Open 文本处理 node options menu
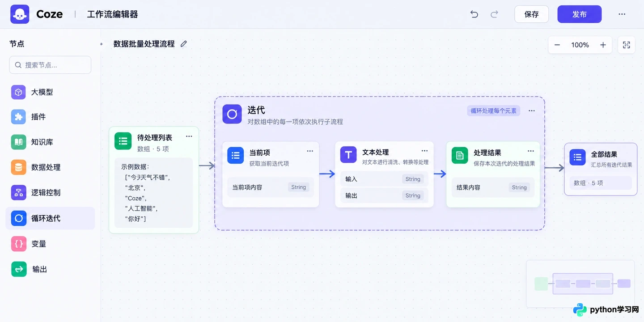 click(x=424, y=151)
